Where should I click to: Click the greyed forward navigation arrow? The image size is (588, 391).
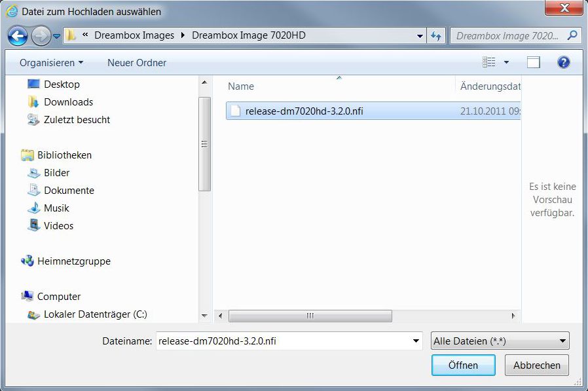click(41, 36)
